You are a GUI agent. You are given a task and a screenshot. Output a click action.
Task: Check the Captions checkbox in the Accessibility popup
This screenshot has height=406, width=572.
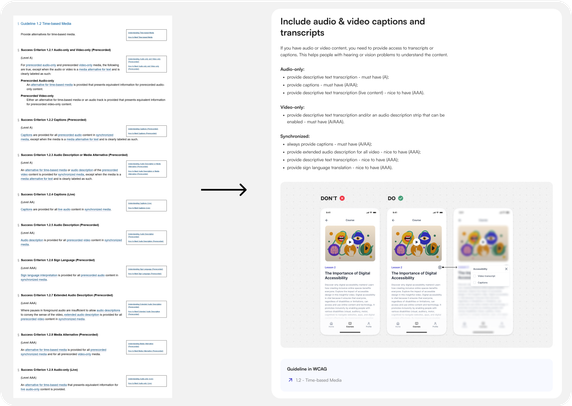click(x=475, y=283)
